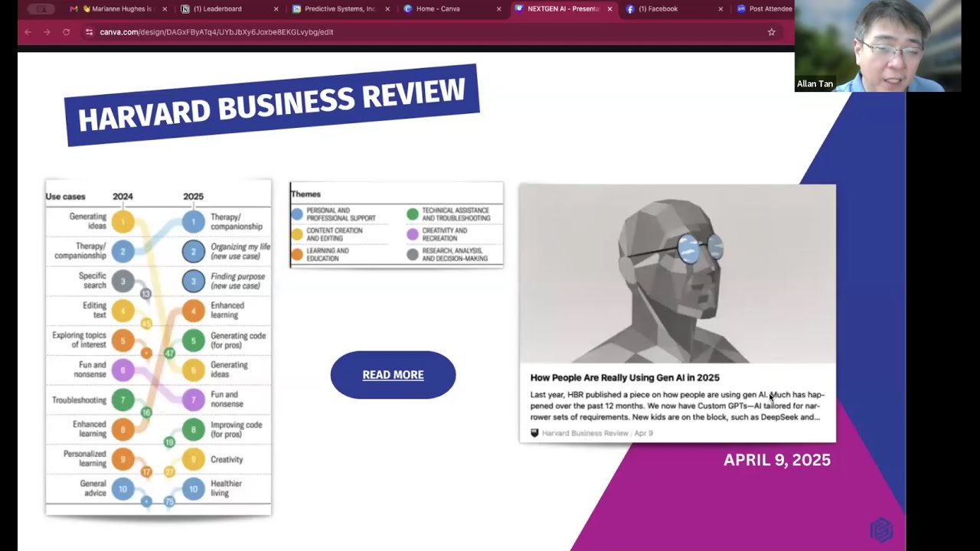Viewport: 980px width, 551px height.
Task: Bookmark this page with the star icon
Action: (771, 32)
